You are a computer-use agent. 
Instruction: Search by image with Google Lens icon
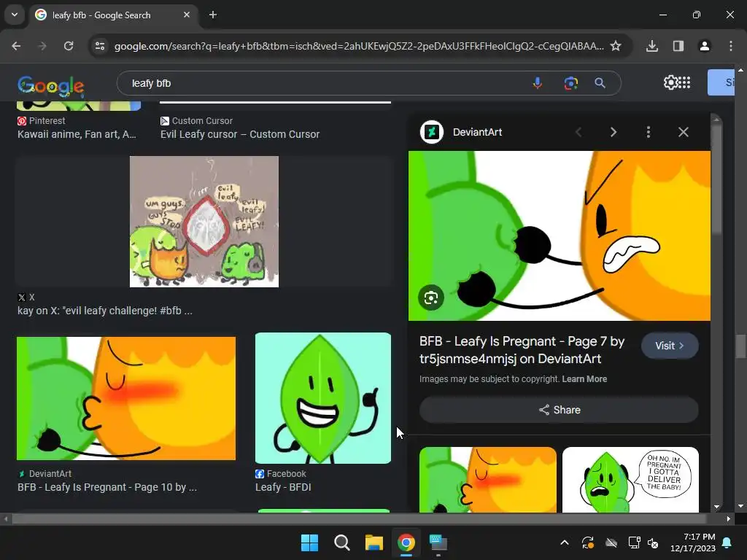pyautogui.click(x=570, y=83)
